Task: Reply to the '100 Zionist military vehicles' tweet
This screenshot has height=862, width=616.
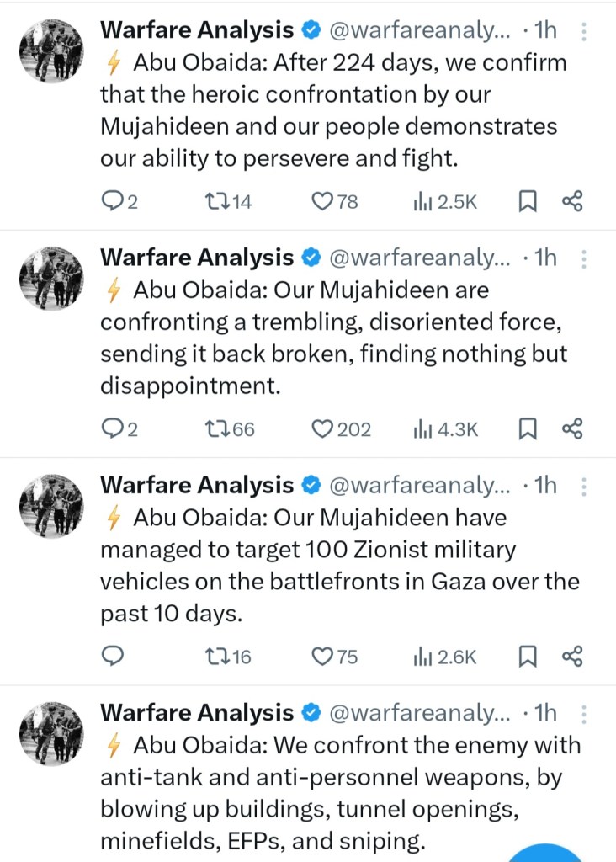Action: [x=113, y=657]
